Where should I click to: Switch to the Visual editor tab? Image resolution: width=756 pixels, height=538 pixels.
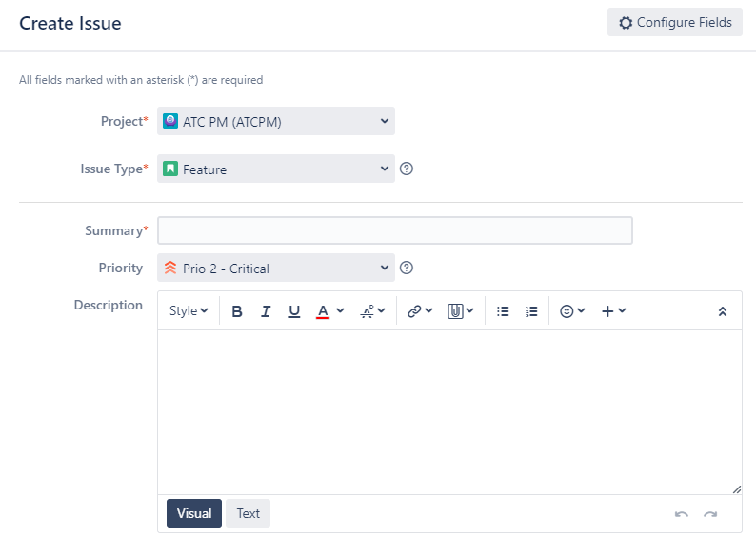coord(194,513)
